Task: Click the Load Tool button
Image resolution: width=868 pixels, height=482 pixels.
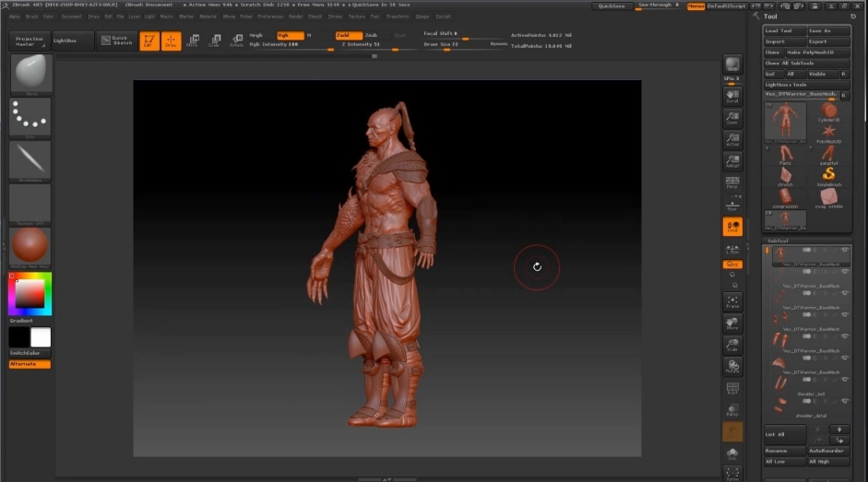Action: (x=784, y=31)
